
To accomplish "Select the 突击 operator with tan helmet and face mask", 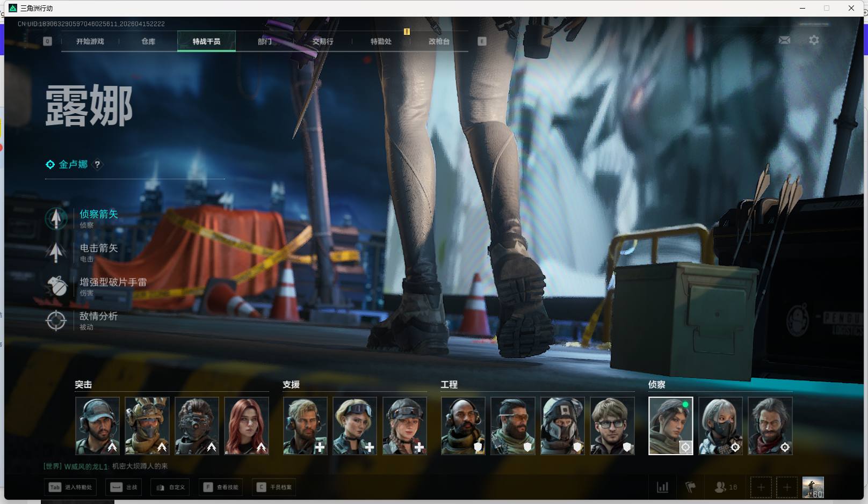I will point(147,426).
